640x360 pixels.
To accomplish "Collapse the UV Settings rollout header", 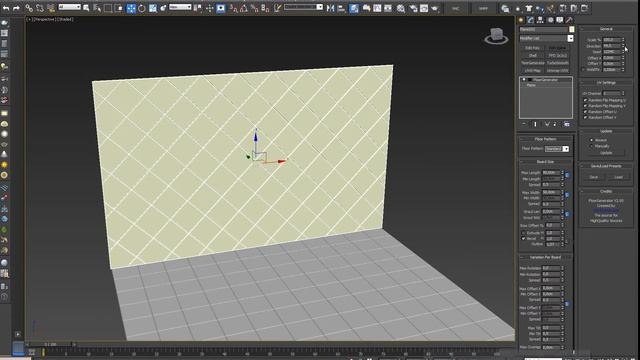I will [606, 83].
